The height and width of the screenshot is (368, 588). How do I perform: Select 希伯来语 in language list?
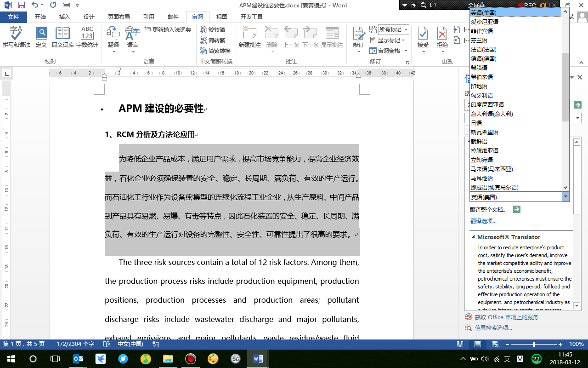pyautogui.click(x=515, y=77)
